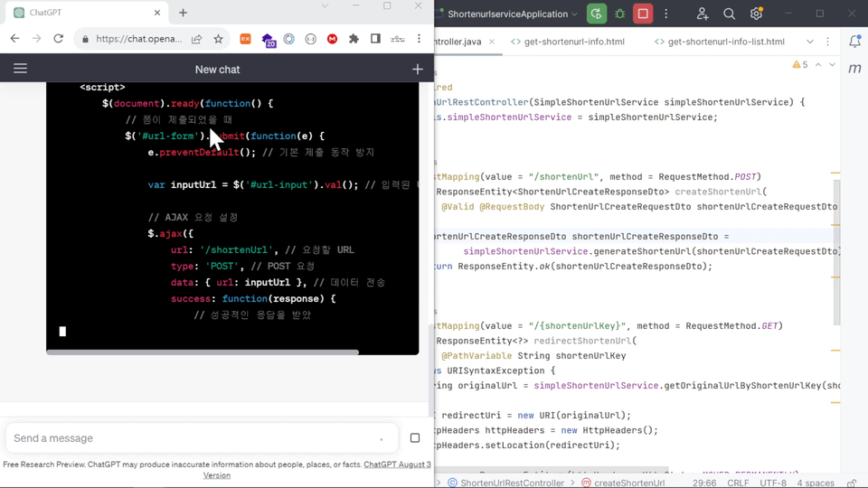Viewport: 868px width, 488px height.
Task: Bookmark this page with star icon
Action: tap(218, 39)
